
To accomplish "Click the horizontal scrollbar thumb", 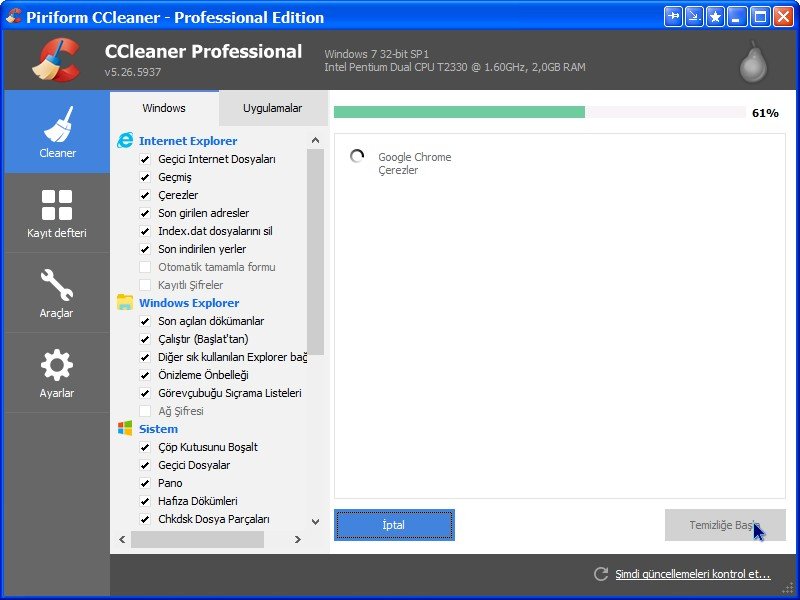I will 197,539.
